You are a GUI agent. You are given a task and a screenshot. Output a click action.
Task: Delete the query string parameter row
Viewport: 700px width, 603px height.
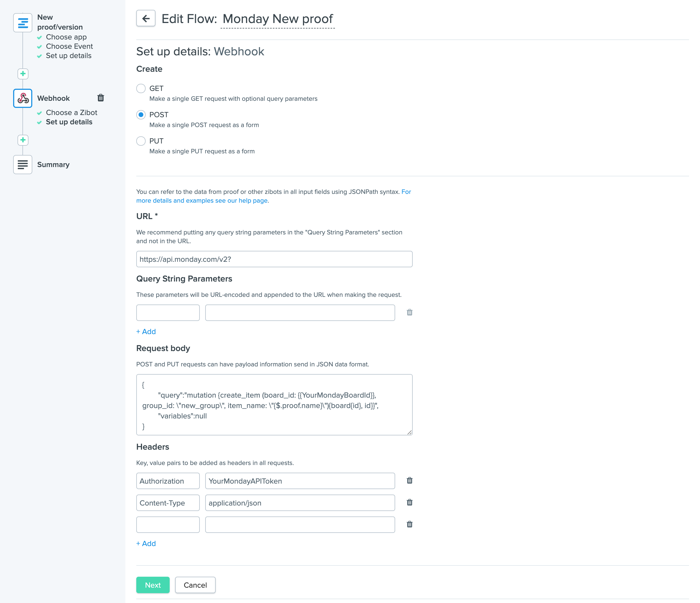pos(409,312)
